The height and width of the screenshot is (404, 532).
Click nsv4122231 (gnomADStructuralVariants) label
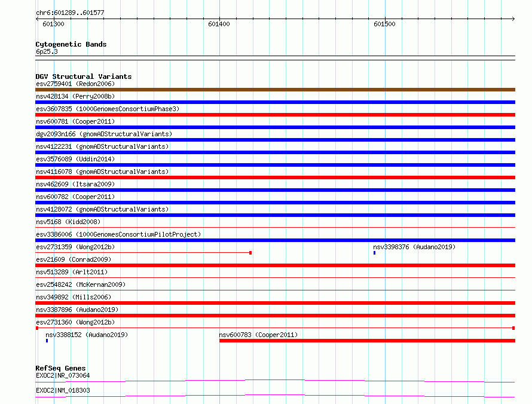[102, 146]
